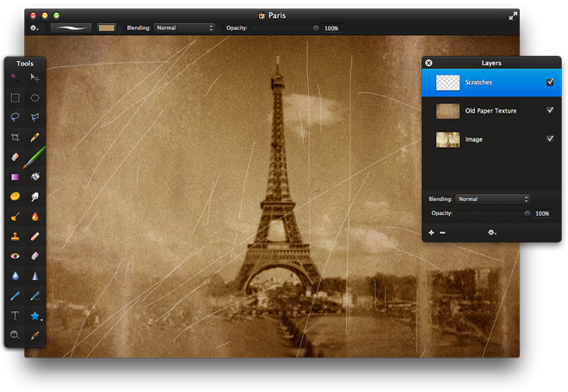Select the Crop tool
Viewport: 568px width, 392px height.
click(x=15, y=138)
